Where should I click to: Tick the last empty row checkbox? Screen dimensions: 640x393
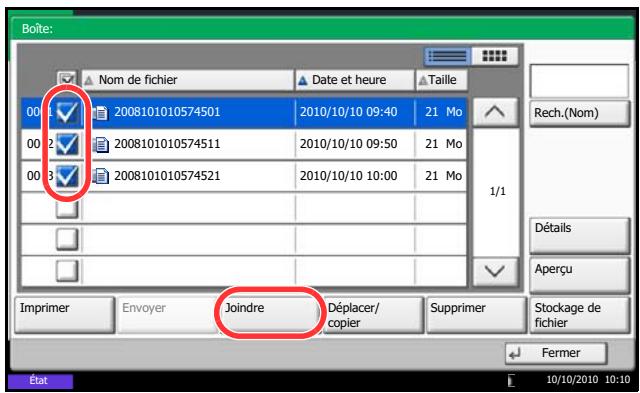pos(67,271)
